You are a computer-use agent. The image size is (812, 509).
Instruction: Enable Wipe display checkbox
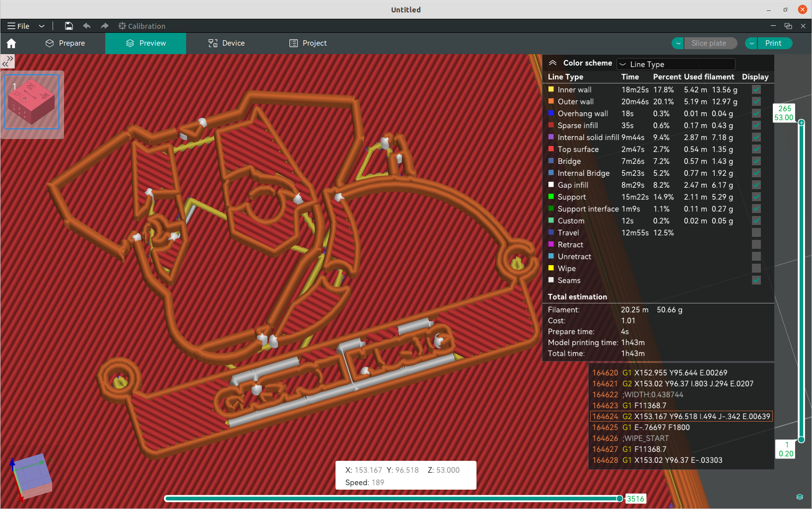pyautogui.click(x=756, y=268)
